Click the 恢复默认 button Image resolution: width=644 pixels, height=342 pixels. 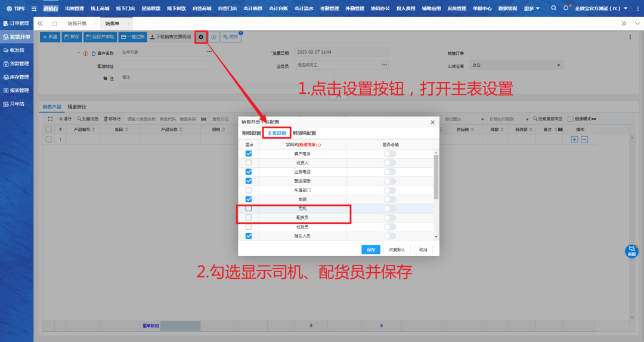[397, 250]
